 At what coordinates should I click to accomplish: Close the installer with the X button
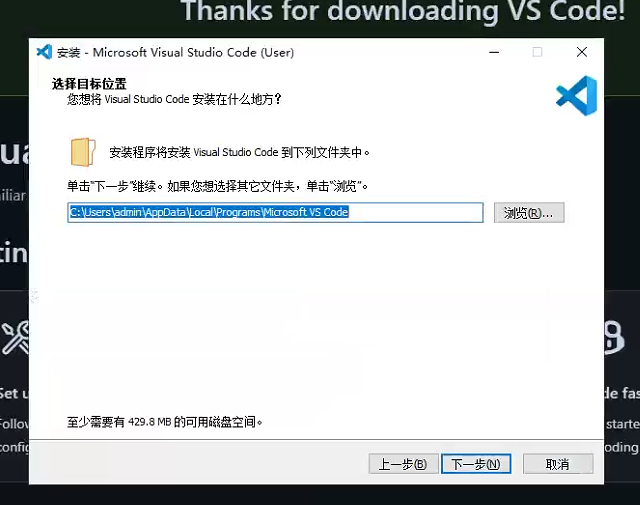581,52
